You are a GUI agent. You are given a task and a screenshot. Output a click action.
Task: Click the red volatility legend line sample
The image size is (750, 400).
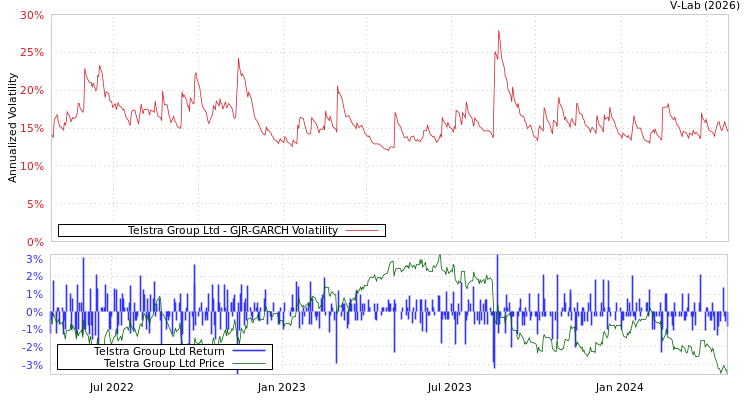(x=361, y=231)
